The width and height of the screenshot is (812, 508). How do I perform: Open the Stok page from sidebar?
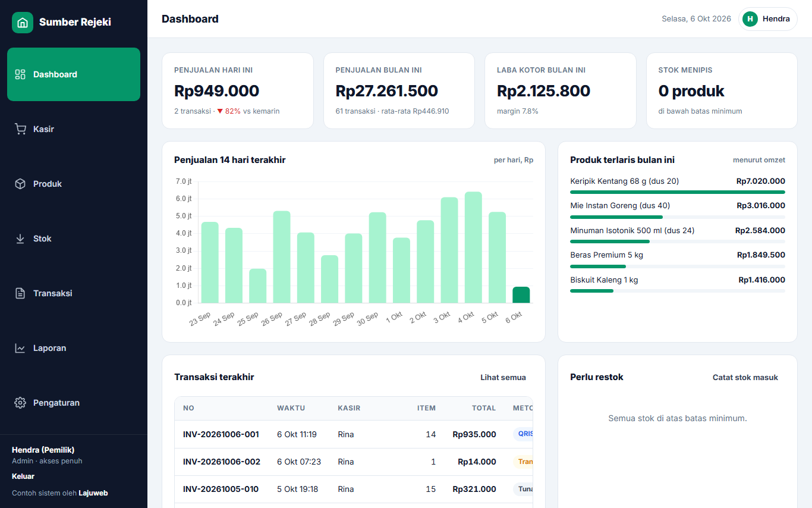pos(74,239)
